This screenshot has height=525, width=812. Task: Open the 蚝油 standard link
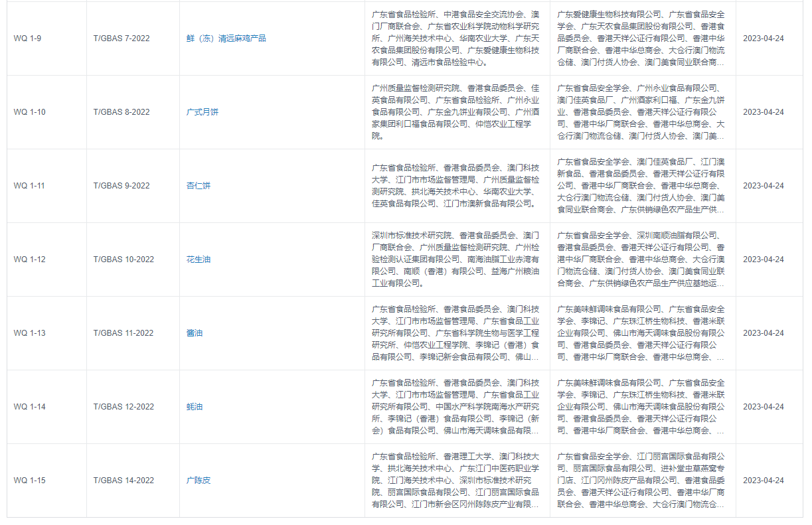[x=194, y=407]
